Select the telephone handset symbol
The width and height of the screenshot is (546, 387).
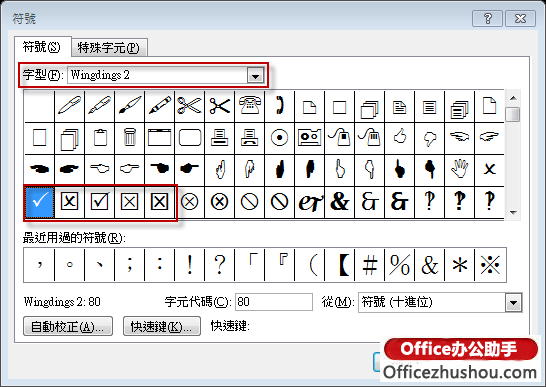279,106
